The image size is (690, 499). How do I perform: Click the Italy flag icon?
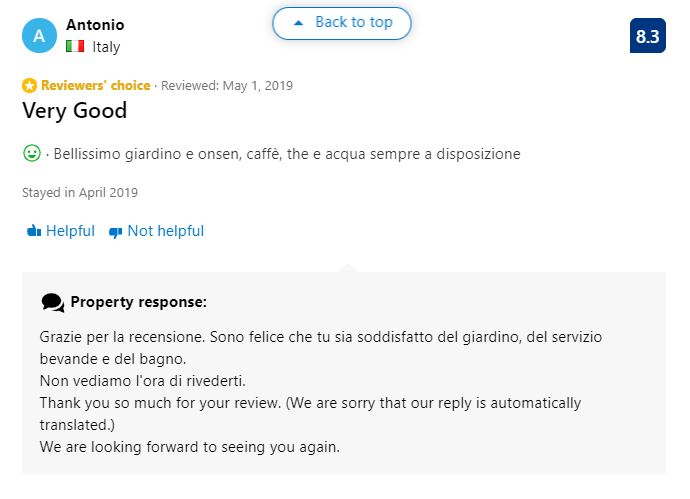click(x=75, y=46)
